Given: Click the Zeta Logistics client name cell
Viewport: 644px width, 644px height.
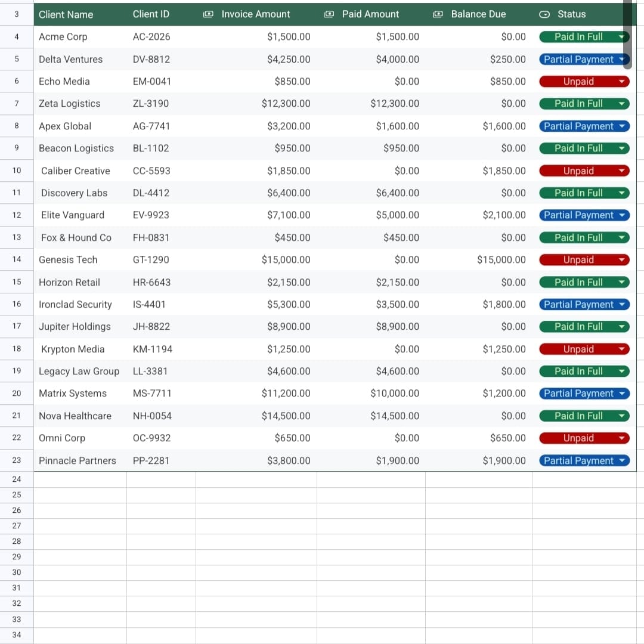Looking at the screenshot, I should tap(80, 104).
